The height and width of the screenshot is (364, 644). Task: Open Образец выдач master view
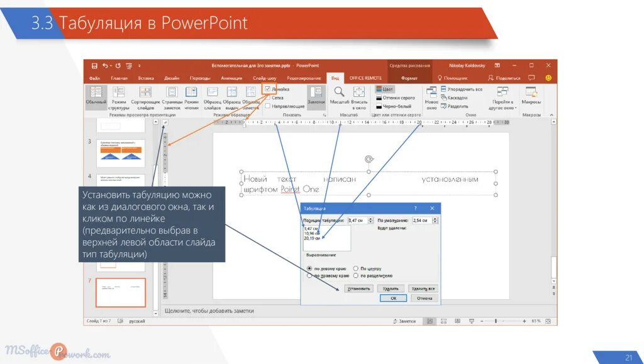pos(231,97)
